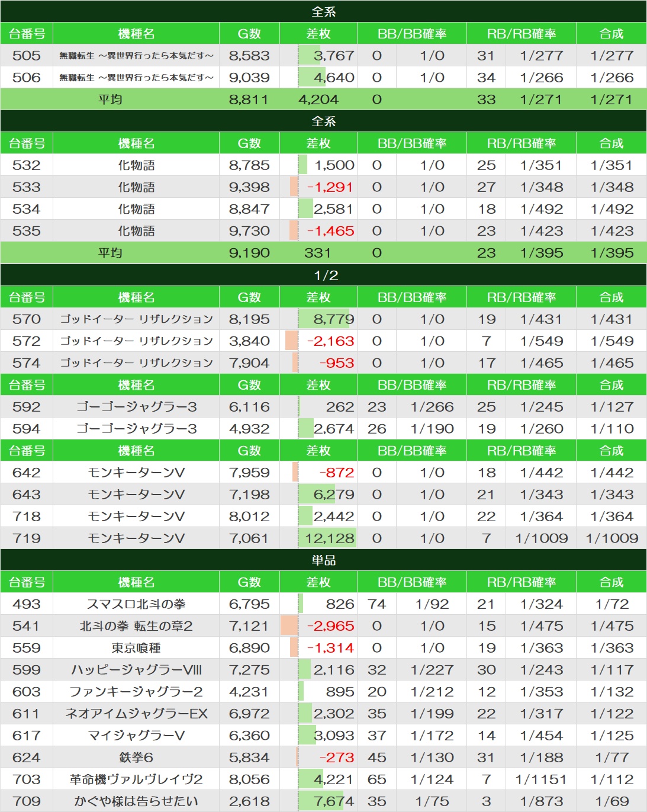Click average difference value 331
Viewport: 647px width, 812px height.
click(x=317, y=253)
